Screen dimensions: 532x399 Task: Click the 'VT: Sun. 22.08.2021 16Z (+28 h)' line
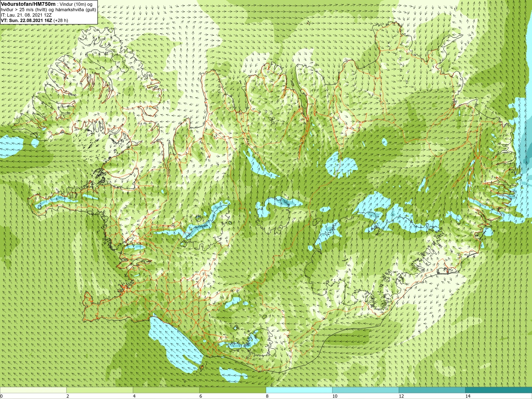coord(34,20)
